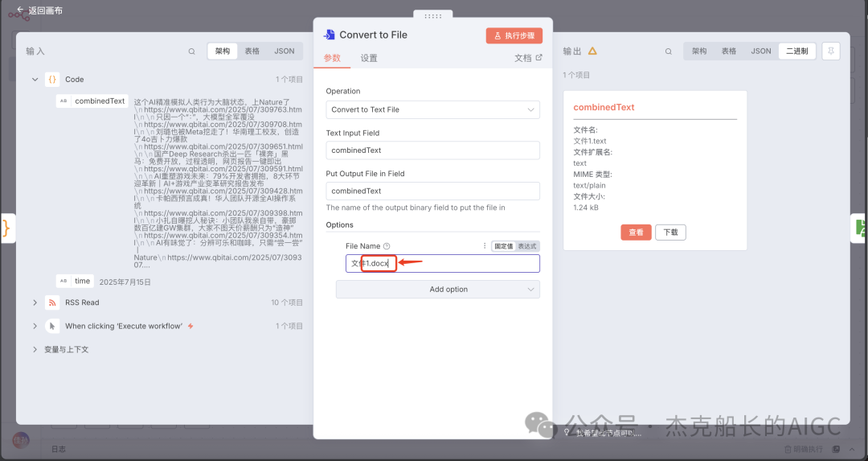Switch input view to JSON tab
The width and height of the screenshot is (868, 461).
285,51
